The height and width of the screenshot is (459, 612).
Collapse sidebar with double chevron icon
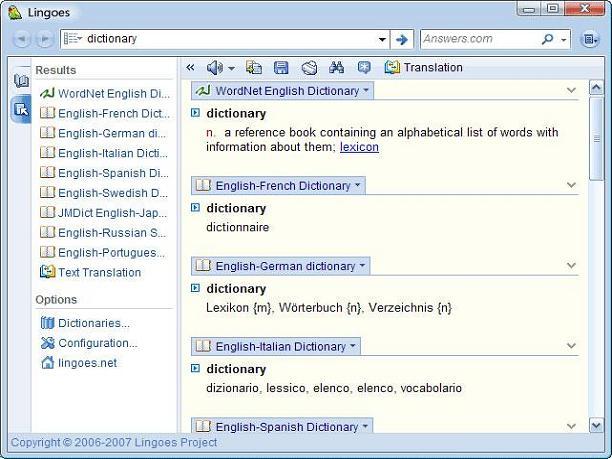(190, 68)
